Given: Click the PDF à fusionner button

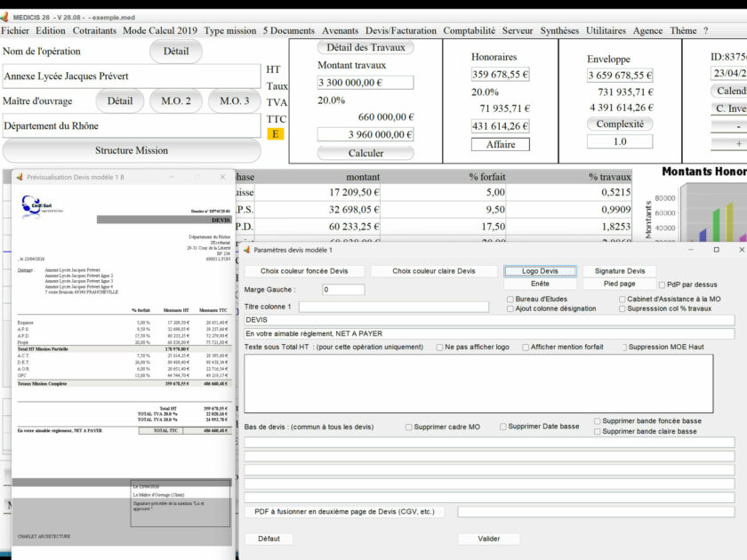Looking at the screenshot, I should click(344, 511).
